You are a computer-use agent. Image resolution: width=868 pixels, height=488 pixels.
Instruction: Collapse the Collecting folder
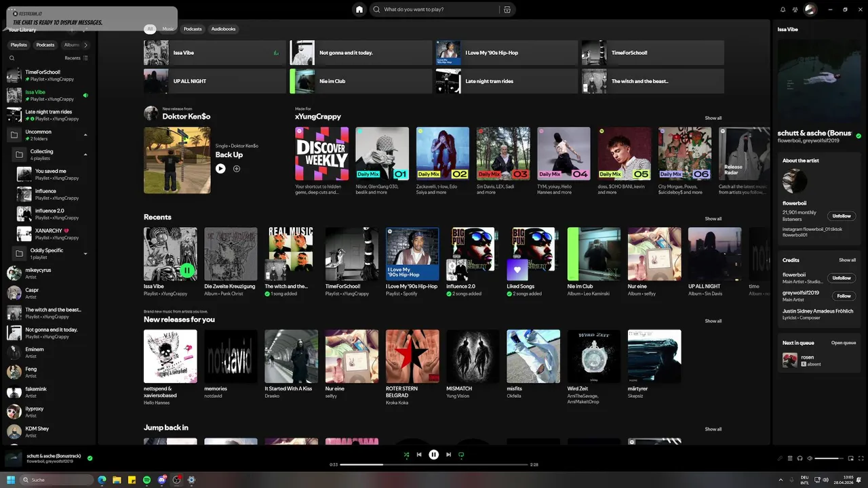coord(85,155)
